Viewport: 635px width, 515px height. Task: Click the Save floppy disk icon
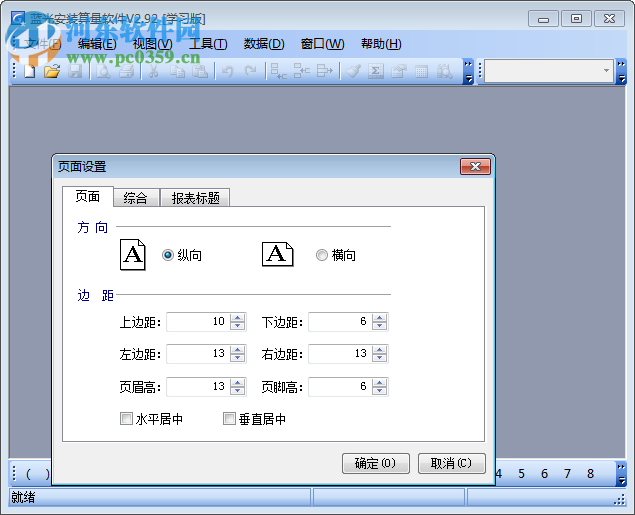click(75, 72)
